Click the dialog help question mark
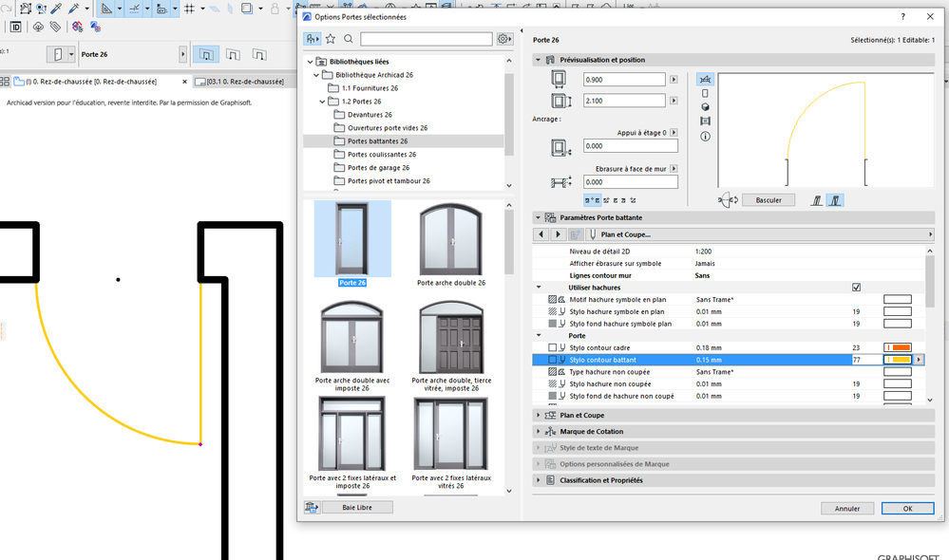The width and height of the screenshot is (949, 560). 902,17
